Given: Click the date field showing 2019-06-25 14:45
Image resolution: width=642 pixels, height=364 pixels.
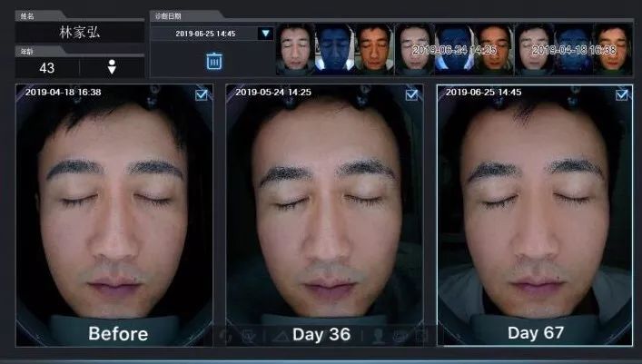Looking at the screenshot, I should click(x=205, y=34).
